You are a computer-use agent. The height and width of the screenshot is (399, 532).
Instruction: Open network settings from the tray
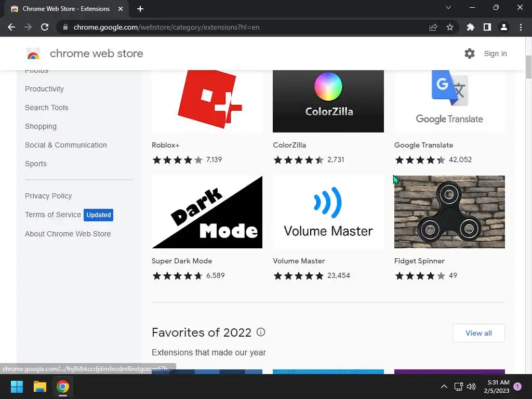(x=458, y=387)
